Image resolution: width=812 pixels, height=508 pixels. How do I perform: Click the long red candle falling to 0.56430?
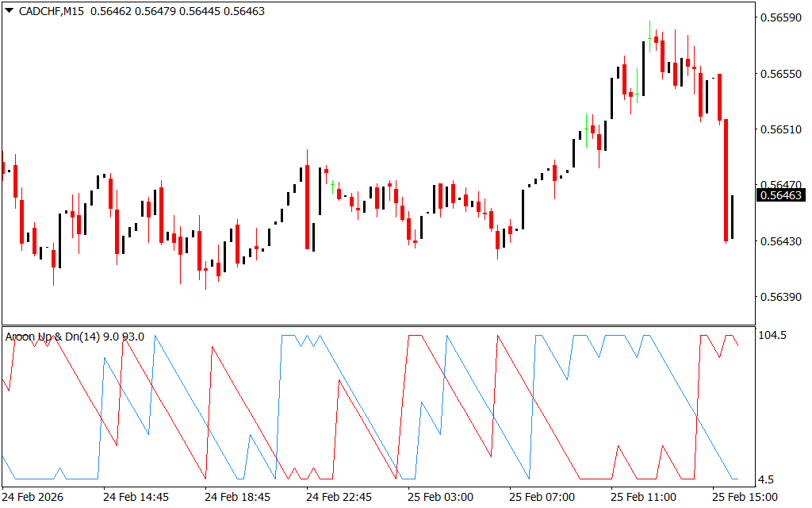(726, 179)
